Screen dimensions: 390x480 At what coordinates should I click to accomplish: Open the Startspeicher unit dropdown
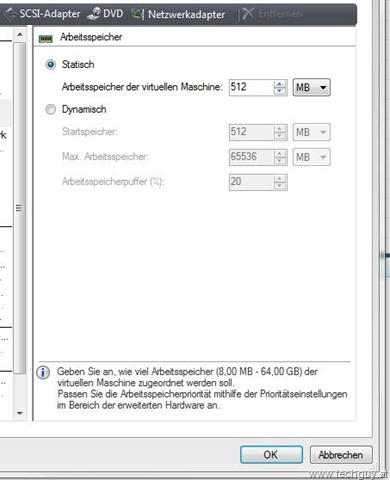[312, 132]
